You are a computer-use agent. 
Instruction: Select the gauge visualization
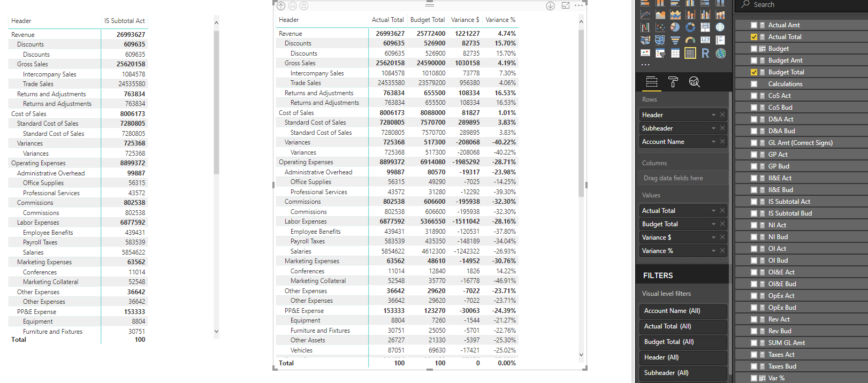tap(690, 40)
